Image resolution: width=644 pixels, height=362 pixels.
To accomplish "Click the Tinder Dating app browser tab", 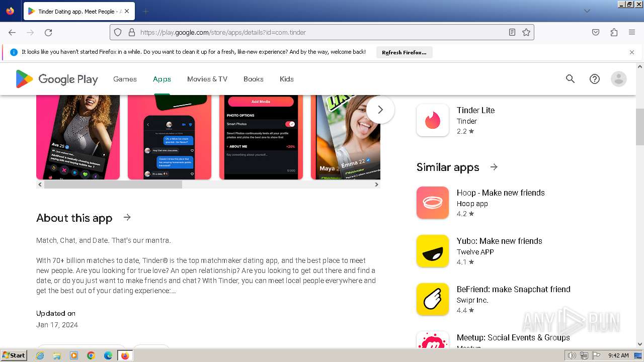I will click(x=78, y=11).
